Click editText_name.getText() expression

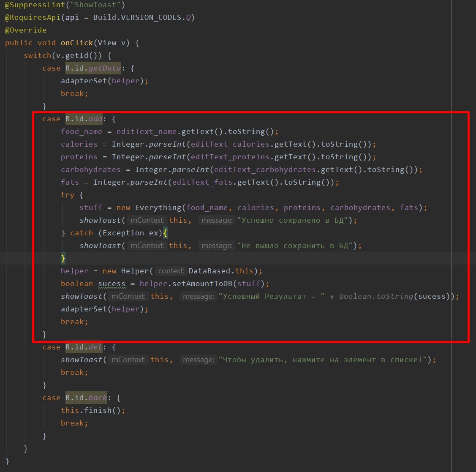tap(169, 132)
